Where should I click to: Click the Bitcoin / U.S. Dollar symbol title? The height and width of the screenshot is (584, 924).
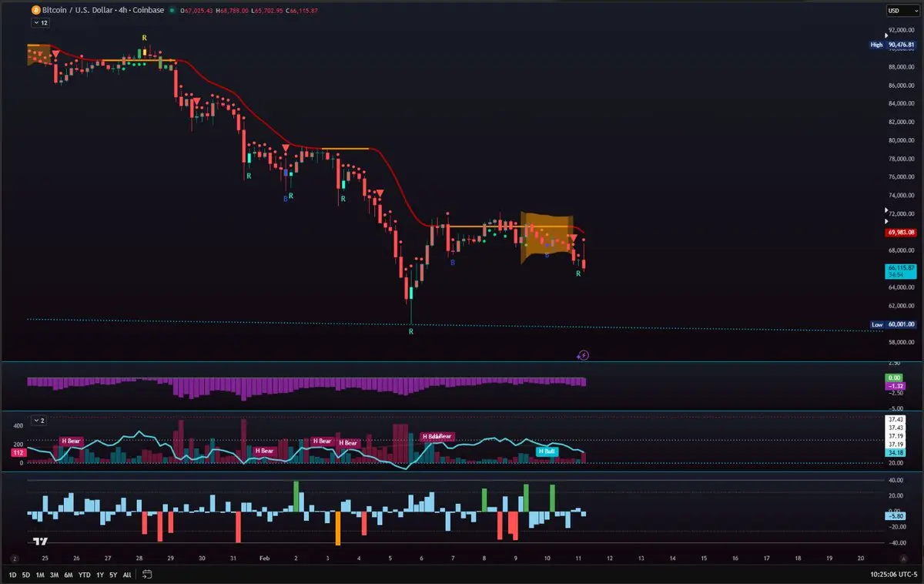coord(104,11)
